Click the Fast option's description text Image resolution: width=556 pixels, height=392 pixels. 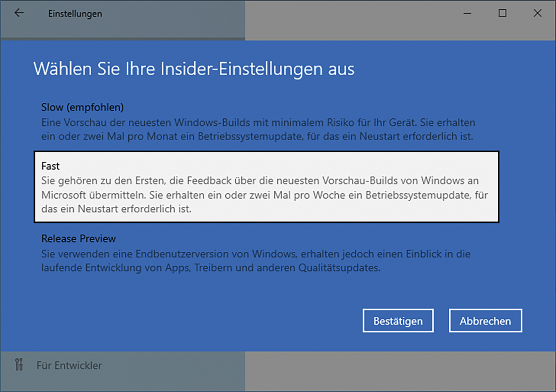pyautogui.click(x=264, y=194)
